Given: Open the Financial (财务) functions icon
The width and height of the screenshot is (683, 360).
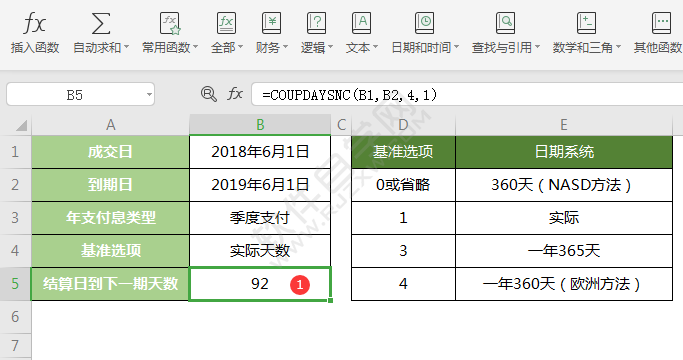Looking at the screenshot, I should click(271, 23).
